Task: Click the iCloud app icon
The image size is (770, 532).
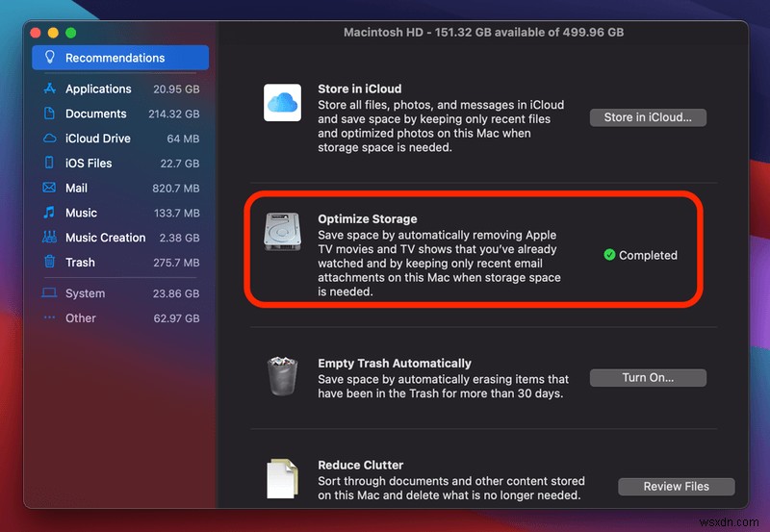Action: pyautogui.click(x=282, y=103)
